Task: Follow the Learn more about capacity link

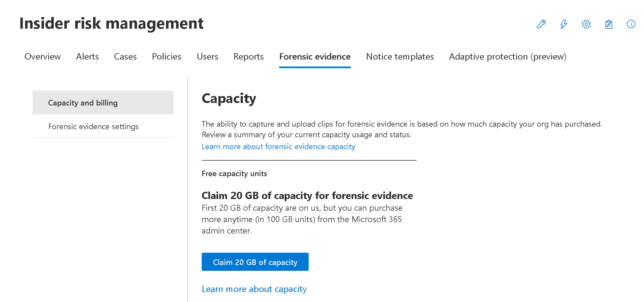Action: click(x=254, y=289)
